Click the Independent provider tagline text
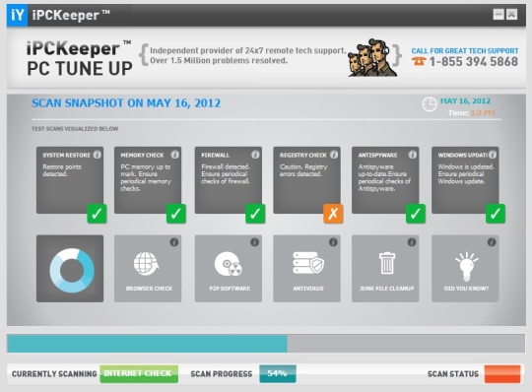532x392 pixels. pos(248,55)
